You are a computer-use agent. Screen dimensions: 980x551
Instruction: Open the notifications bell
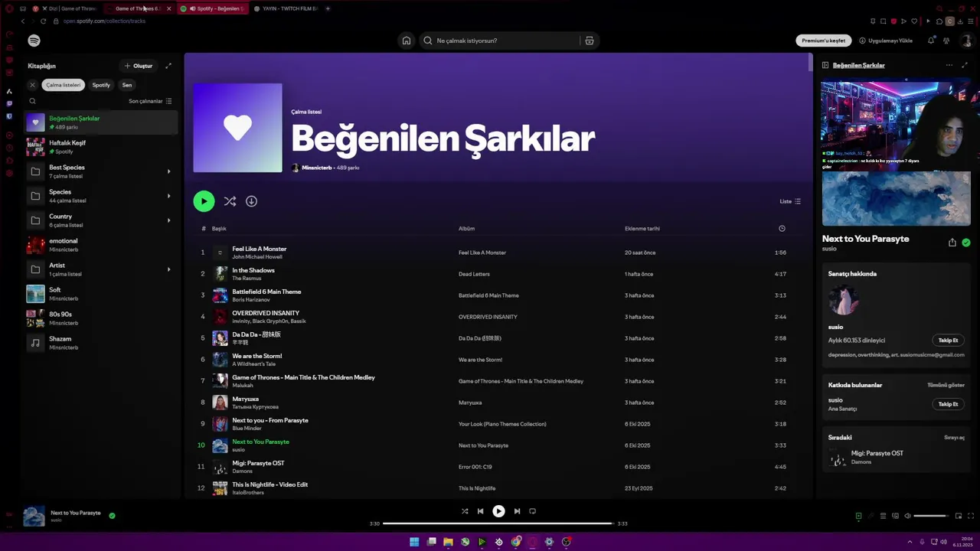tap(931, 41)
